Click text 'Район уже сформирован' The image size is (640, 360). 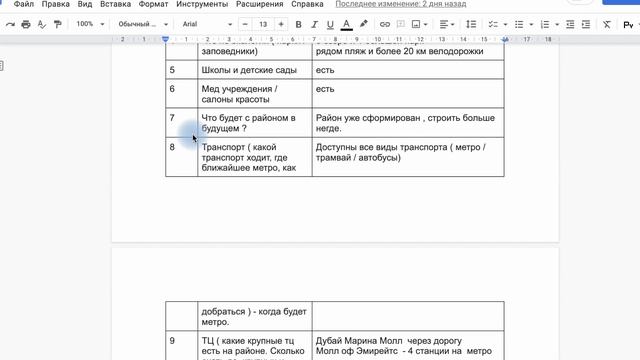click(368, 118)
